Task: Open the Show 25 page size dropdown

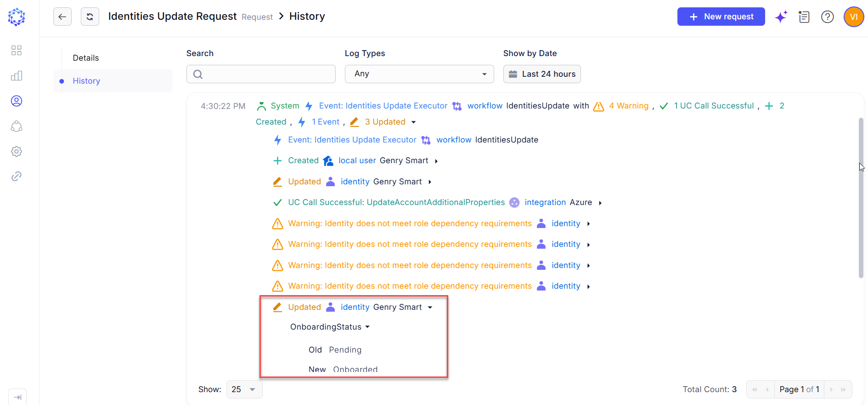Action: 244,389
